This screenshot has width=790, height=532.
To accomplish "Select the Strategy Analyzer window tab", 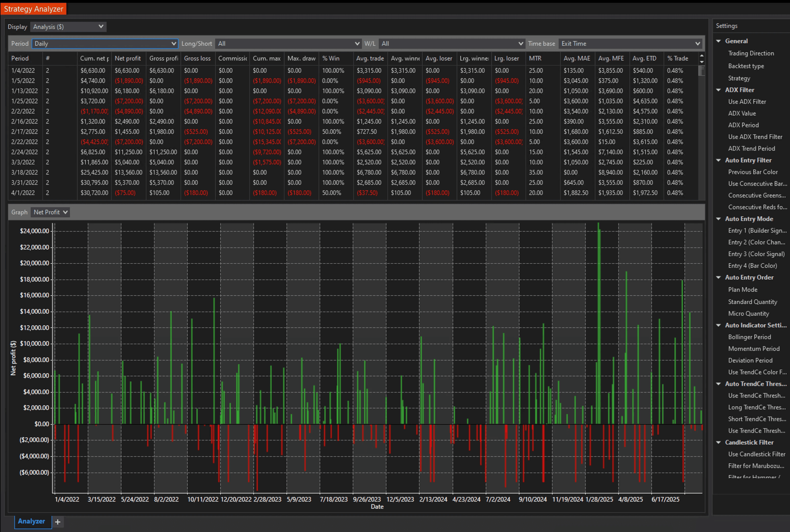I will pos(33,9).
